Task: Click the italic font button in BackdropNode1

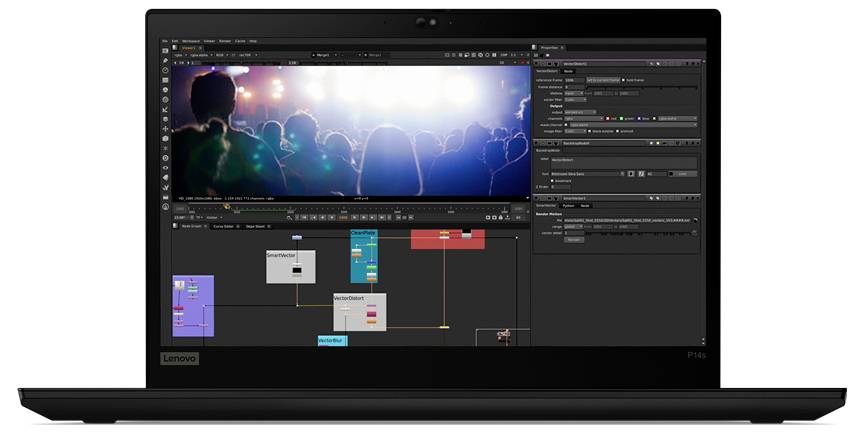Action: coord(641,174)
